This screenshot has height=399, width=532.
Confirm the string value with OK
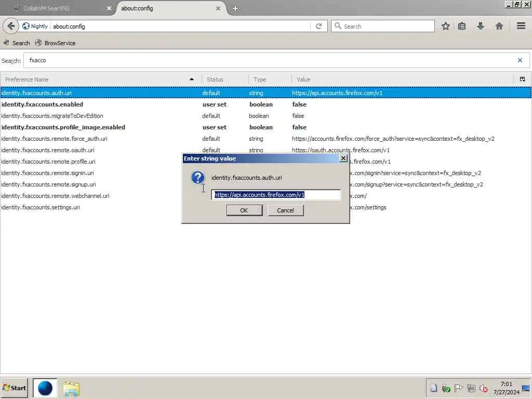tap(244, 210)
